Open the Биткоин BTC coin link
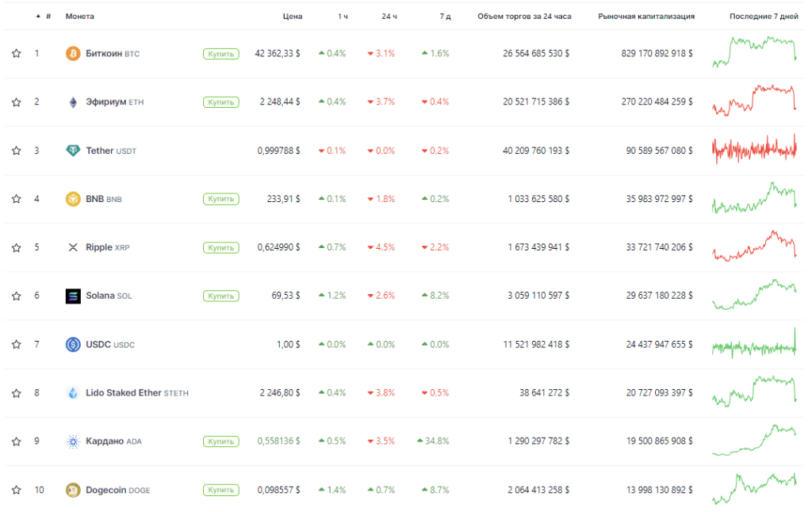This screenshot has height=512, width=812. tap(113, 53)
